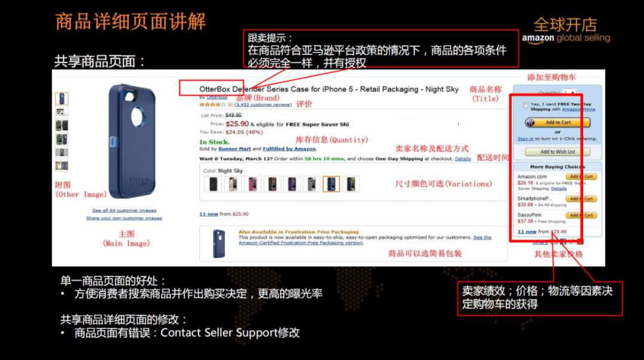Click the frustration-free packaging product image
The height and width of the screenshot is (360, 644).
pos(219,244)
